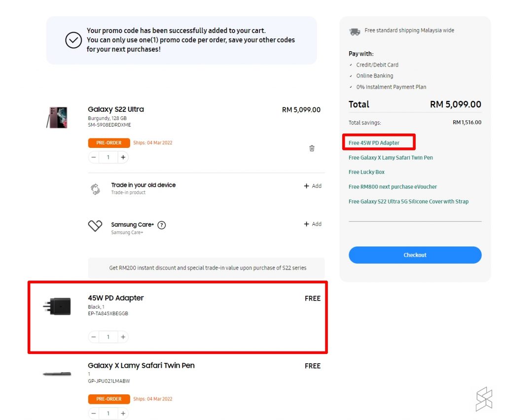505x420 pixels.
Task: Click the Samsung Care+ help question mark
Action: tap(161, 225)
